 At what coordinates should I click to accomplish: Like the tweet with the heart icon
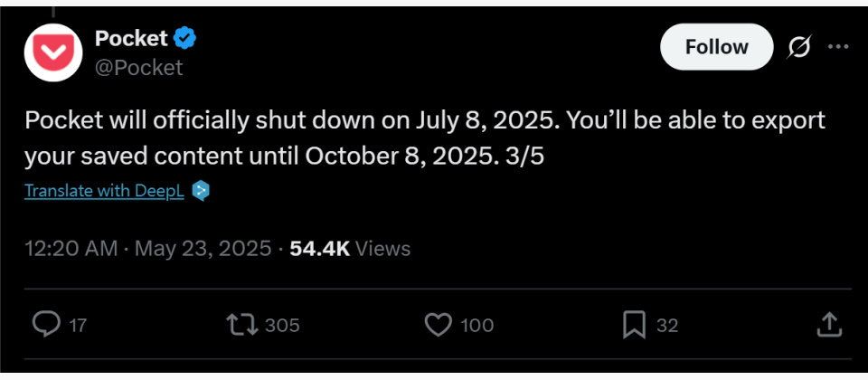438,325
